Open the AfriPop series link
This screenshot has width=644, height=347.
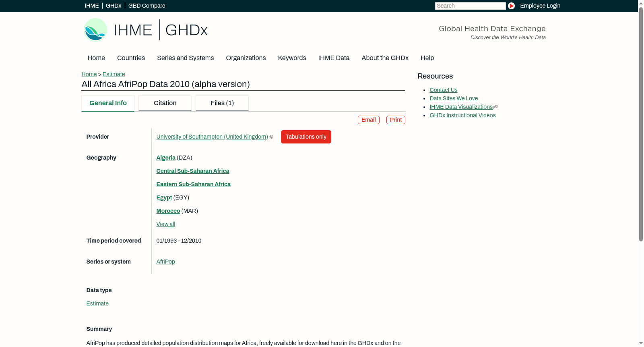point(166,262)
